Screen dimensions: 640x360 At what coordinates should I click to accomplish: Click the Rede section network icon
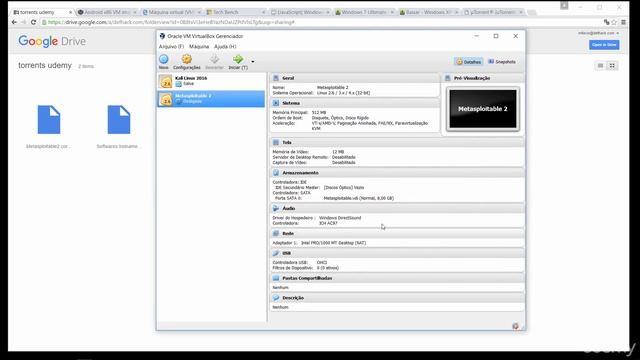[276, 233]
